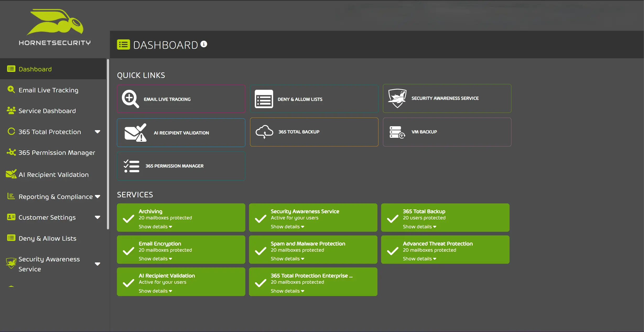The height and width of the screenshot is (332, 644).
Task: Click the server icon in VM Backup tile
Action: click(x=397, y=132)
